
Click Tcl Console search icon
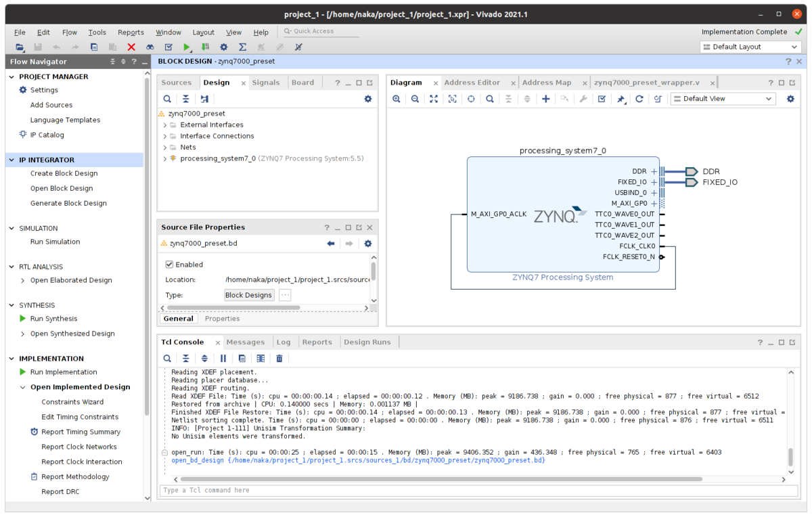(167, 358)
